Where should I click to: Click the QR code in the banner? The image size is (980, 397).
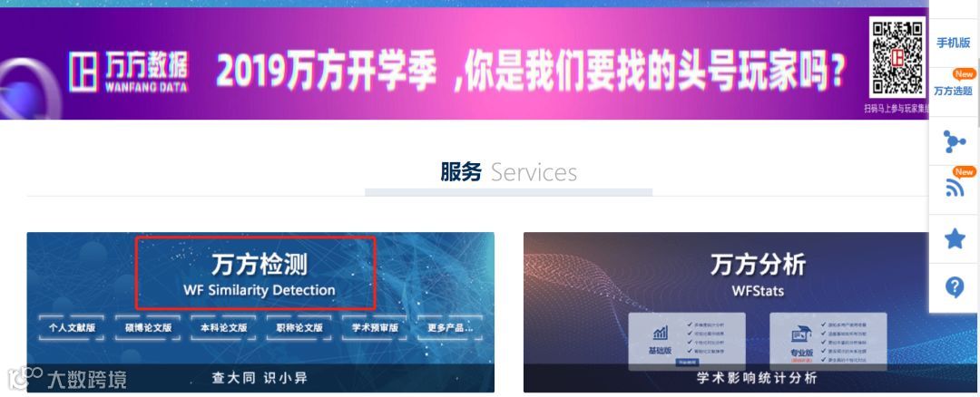[897, 59]
